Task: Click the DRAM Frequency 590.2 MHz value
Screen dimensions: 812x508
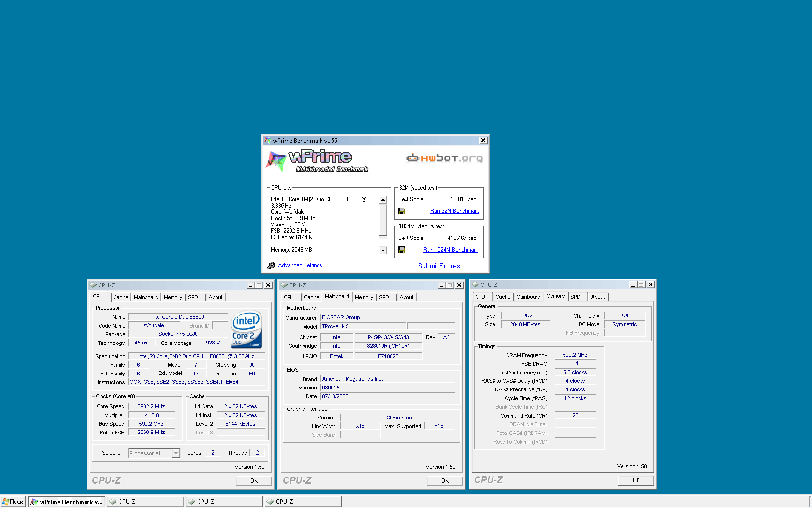Action: click(x=575, y=355)
